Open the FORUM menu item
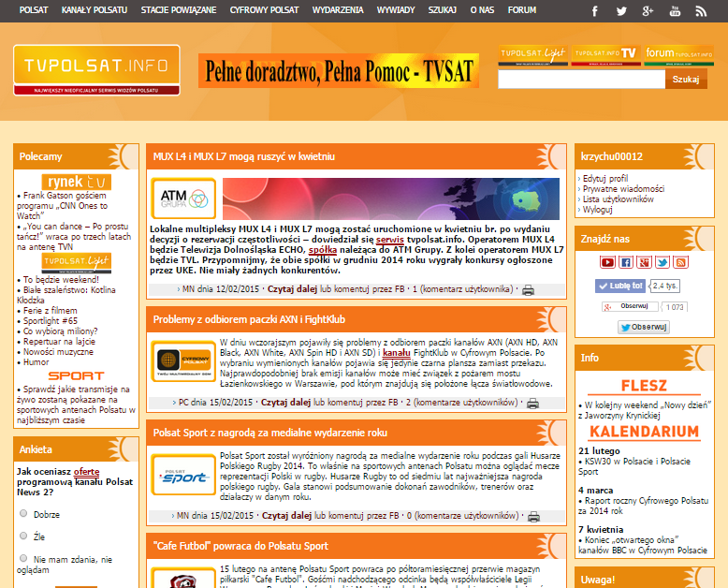 pos(522,9)
